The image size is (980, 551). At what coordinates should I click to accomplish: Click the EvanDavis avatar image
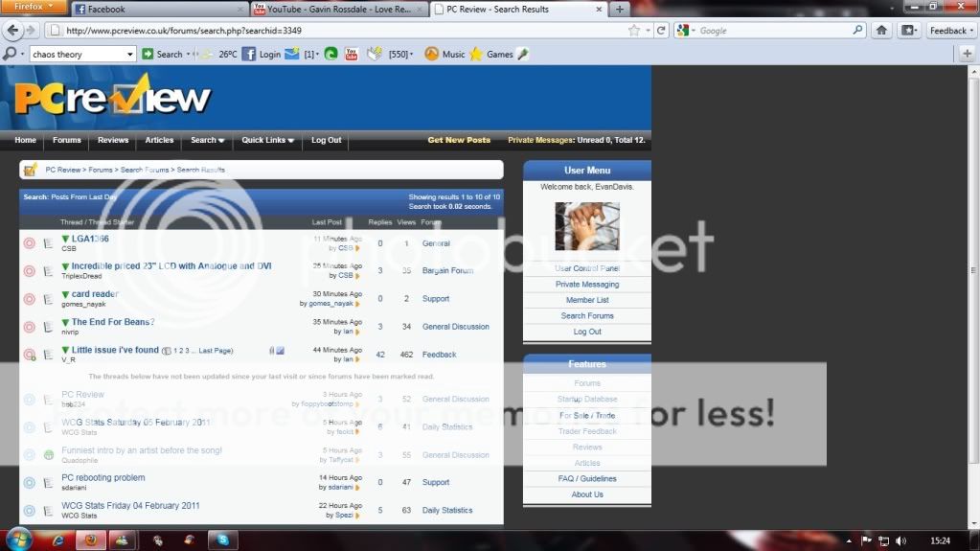point(587,226)
